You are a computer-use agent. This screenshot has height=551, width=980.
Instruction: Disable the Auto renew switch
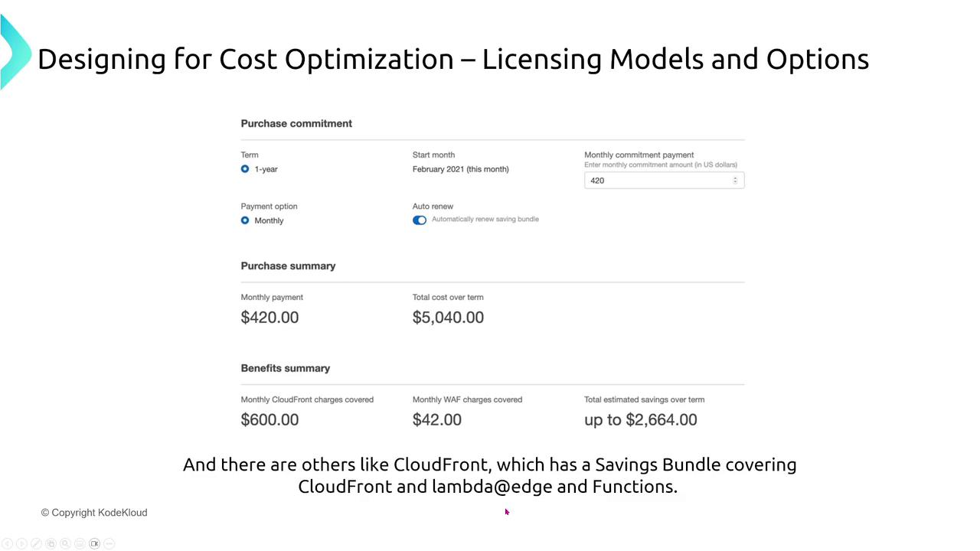420,220
